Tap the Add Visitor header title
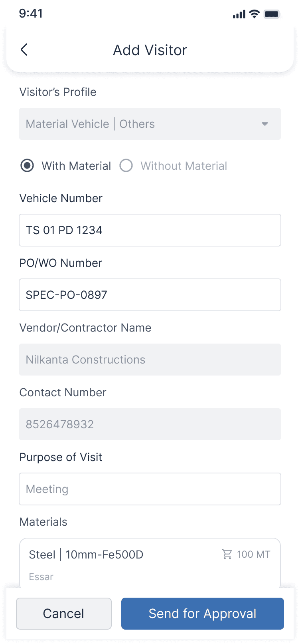This screenshot has width=300, height=644. pyautogui.click(x=150, y=50)
